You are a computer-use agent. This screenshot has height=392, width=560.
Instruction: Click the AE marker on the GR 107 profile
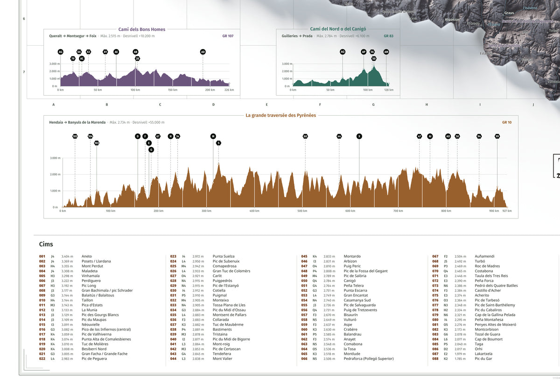click(116, 52)
